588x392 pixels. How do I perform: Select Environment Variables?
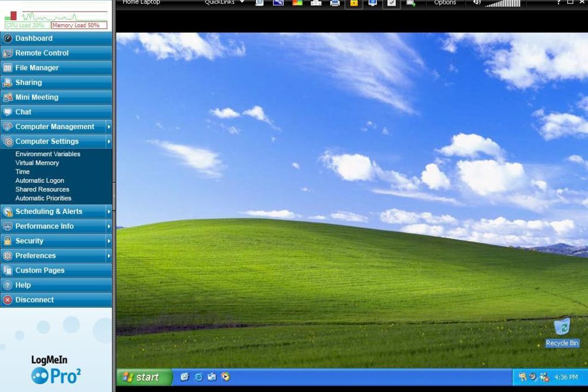point(48,154)
